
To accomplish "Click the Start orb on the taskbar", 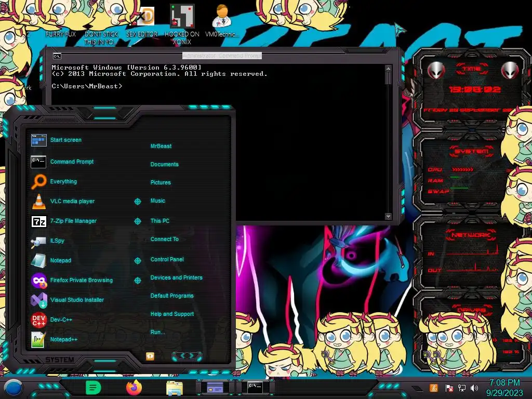I will [14, 388].
